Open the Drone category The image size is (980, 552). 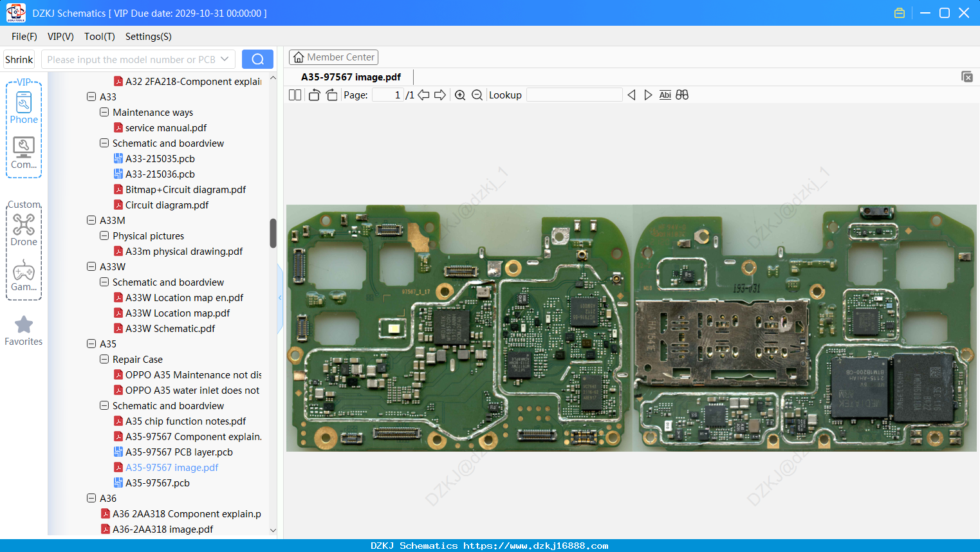coord(24,230)
